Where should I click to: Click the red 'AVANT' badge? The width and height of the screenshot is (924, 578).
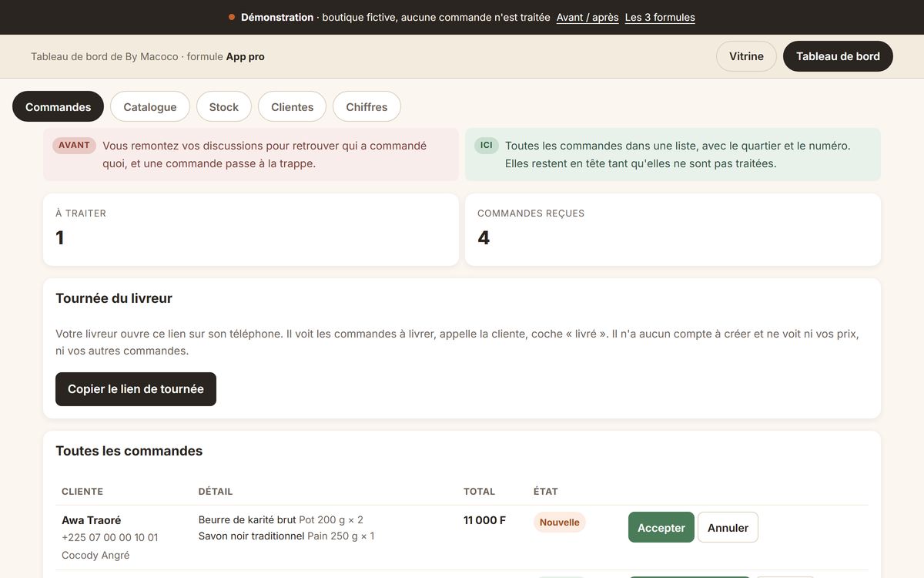tap(74, 146)
